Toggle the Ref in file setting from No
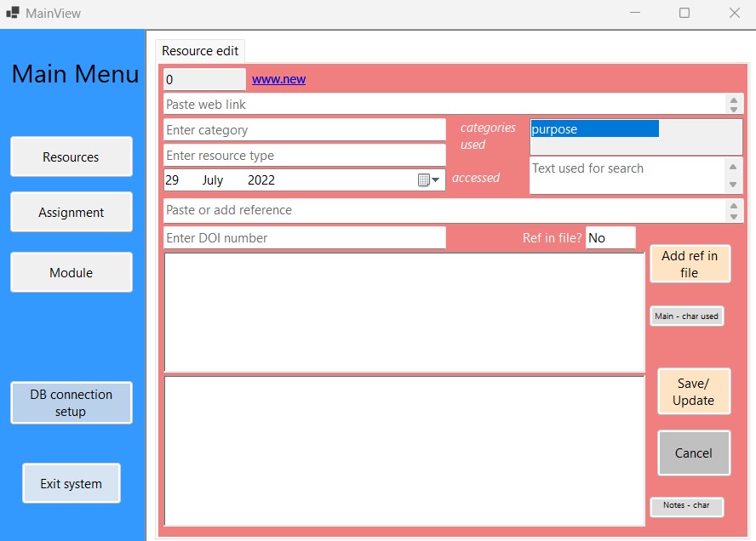 610,237
